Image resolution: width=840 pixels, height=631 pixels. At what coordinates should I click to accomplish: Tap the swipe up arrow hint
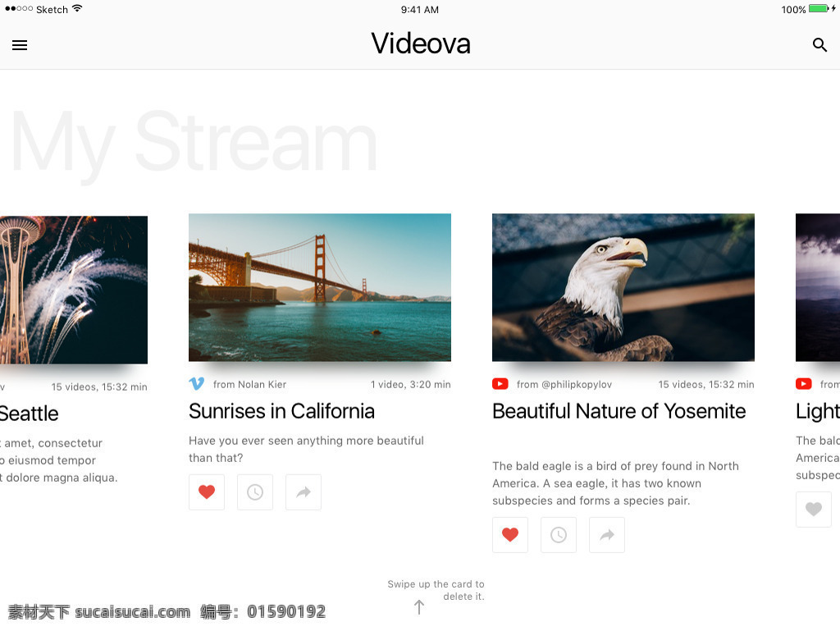(x=419, y=607)
